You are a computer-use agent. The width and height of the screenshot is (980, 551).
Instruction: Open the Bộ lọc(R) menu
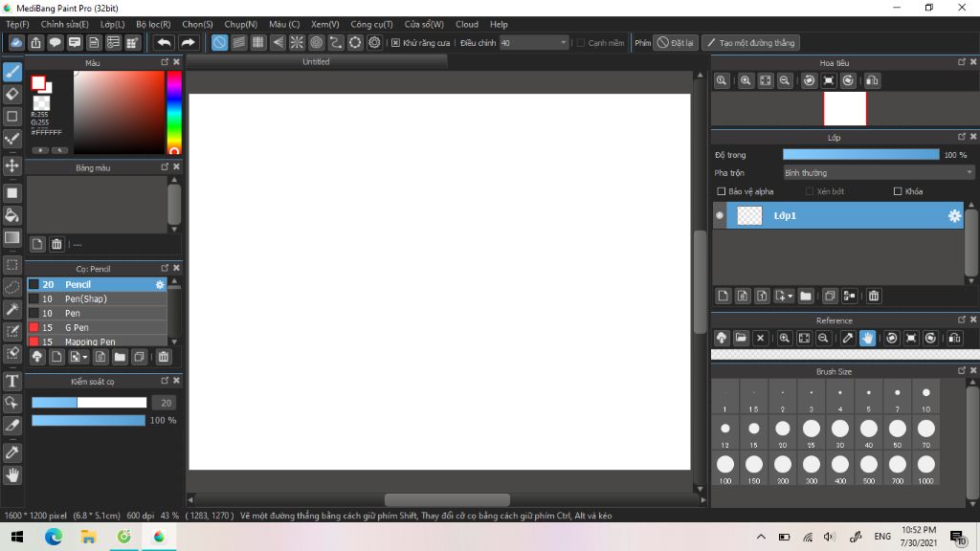click(153, 24)
